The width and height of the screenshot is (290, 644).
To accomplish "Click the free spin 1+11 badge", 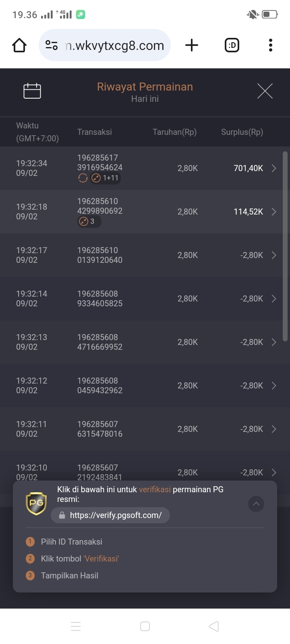I will coord(106,178).
